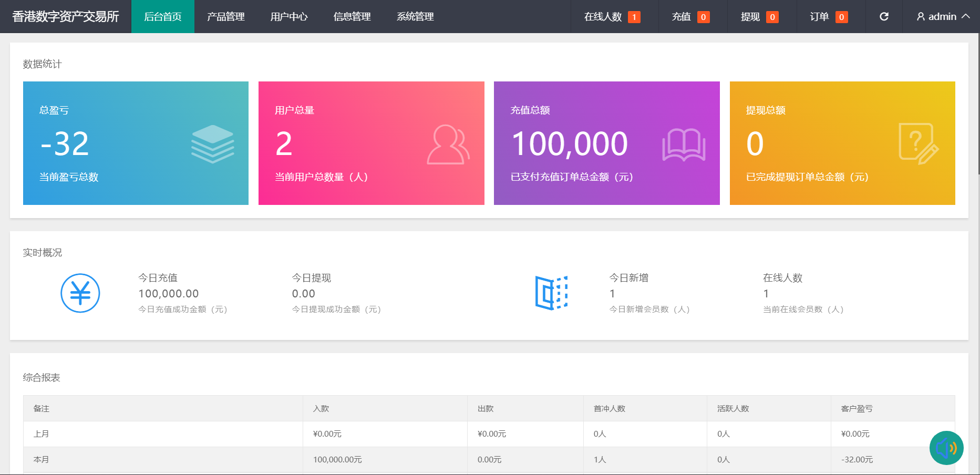Click the orange 0 badge next to 订单
Viewport: 980px width, 475px height.
pyautogui.click(x=842, y=17)
